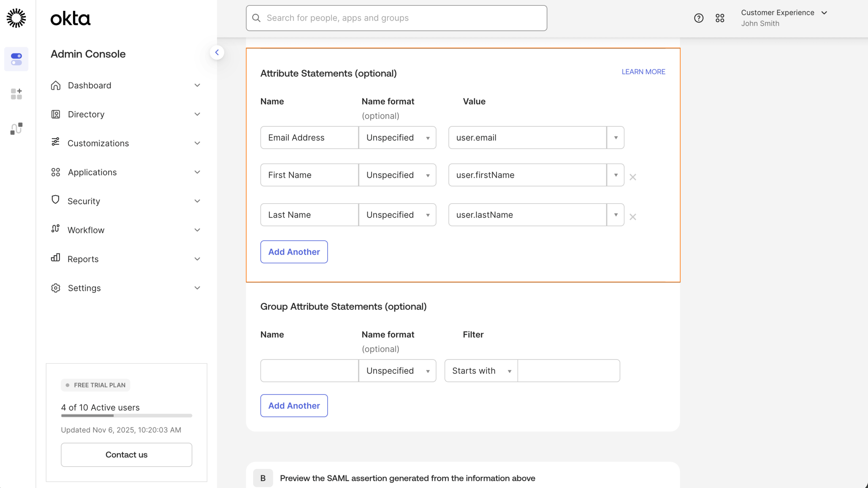Click the Okta logo
The image size is (868, 488).
(70, 18)
